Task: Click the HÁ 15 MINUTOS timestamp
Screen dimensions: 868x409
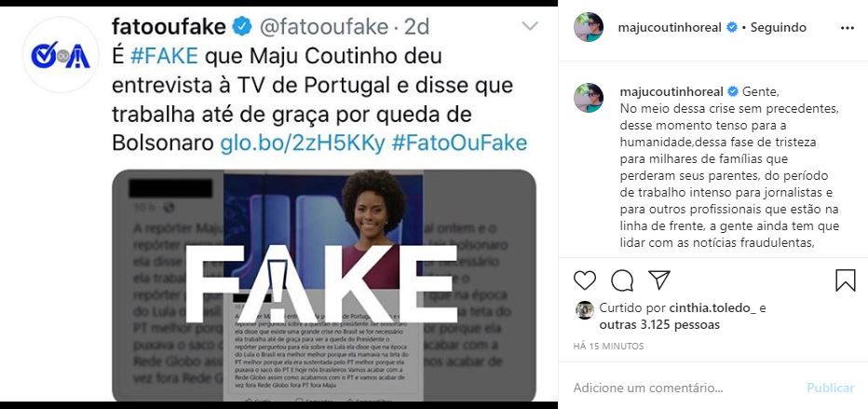Action: point(608,347)
